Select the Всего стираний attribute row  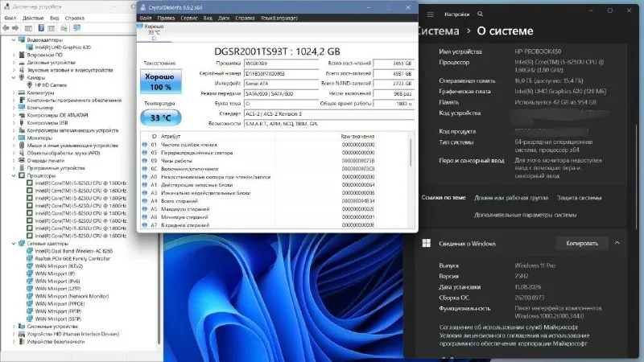[x=258, y=200]
